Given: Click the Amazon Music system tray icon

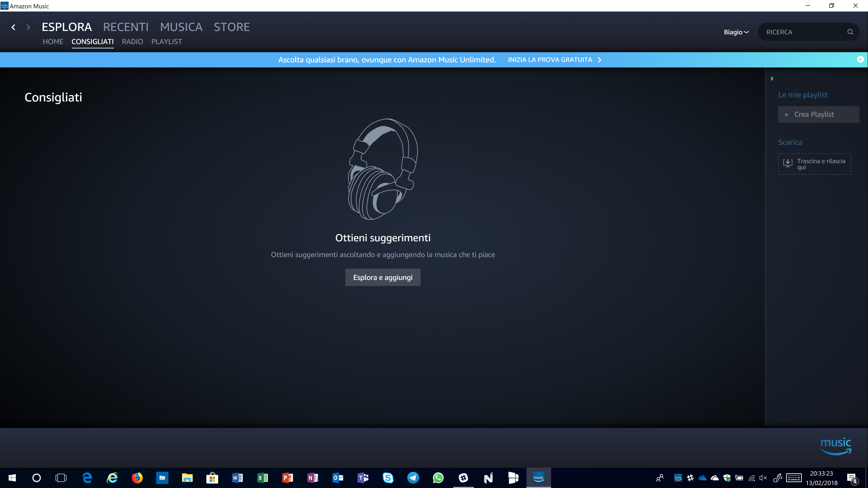Looking at the screenshot, I should [678, 478].
